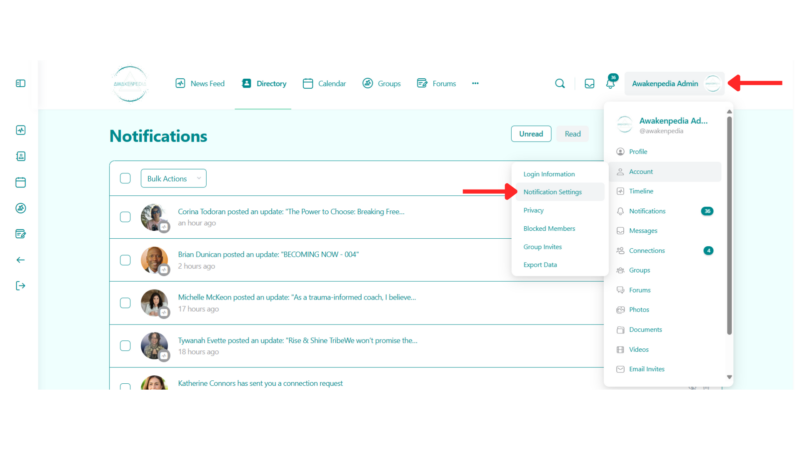Tick the select-all checkbox beside Bulk Actions
Viewport: 800px width, 450px height.
(x=125, y=178)
